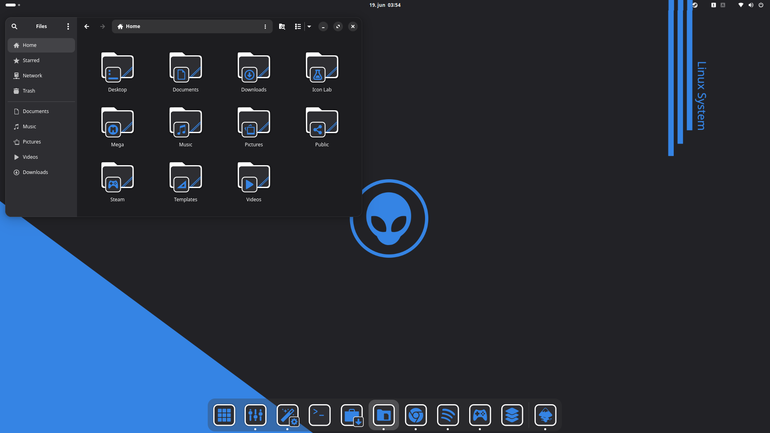Select the Steam folder
Viewport: 770px width, 433px height.
pyautogui.click(x=117, y=182)
